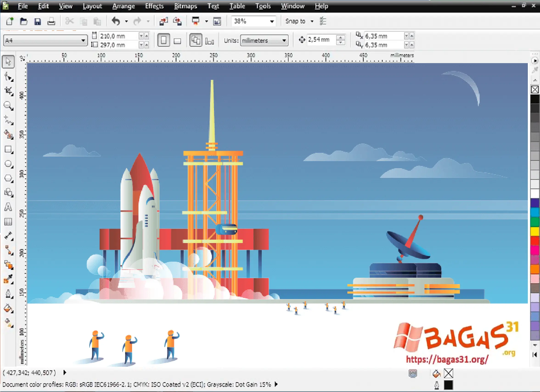Choose the Rectangle tool

8,149
